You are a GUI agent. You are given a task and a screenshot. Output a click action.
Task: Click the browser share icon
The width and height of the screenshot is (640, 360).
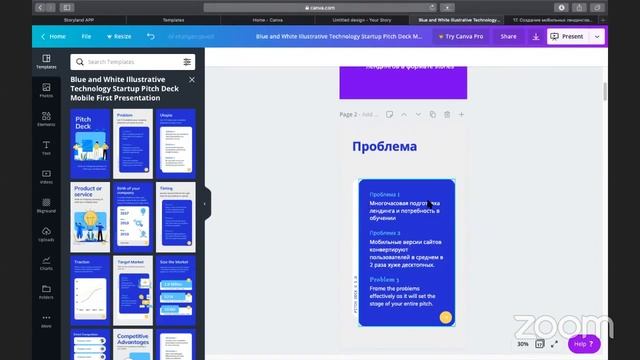pyautogui.click(x=579, y=7)
